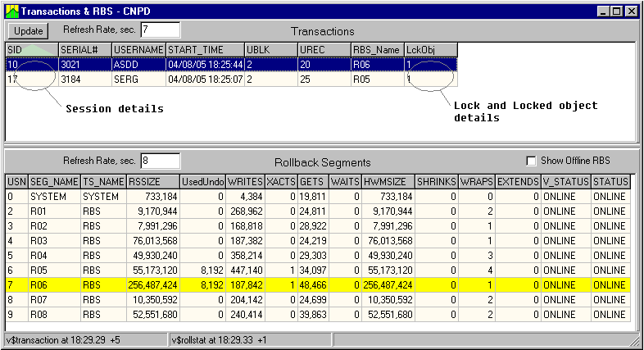
Task: Click the SHRINKS column header
Action: pyautogui.click(x=437, y=182)
